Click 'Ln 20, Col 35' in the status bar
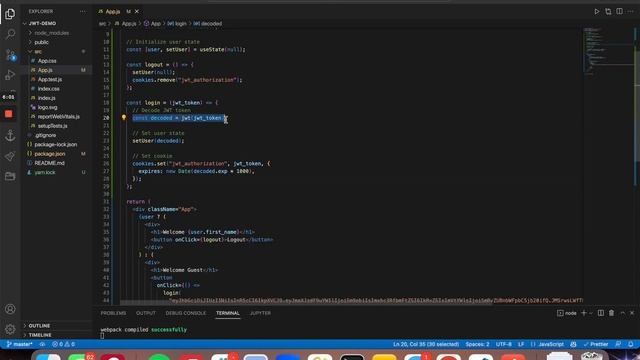This screenshot has height=360, width=640. (426, 344)
